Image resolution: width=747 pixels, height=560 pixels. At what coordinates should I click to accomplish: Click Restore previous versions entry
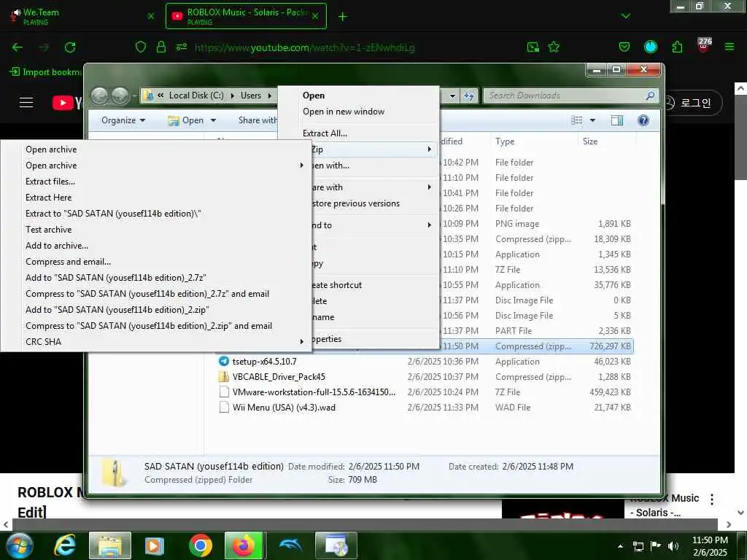pyautogui.click(x=355, y=203)
